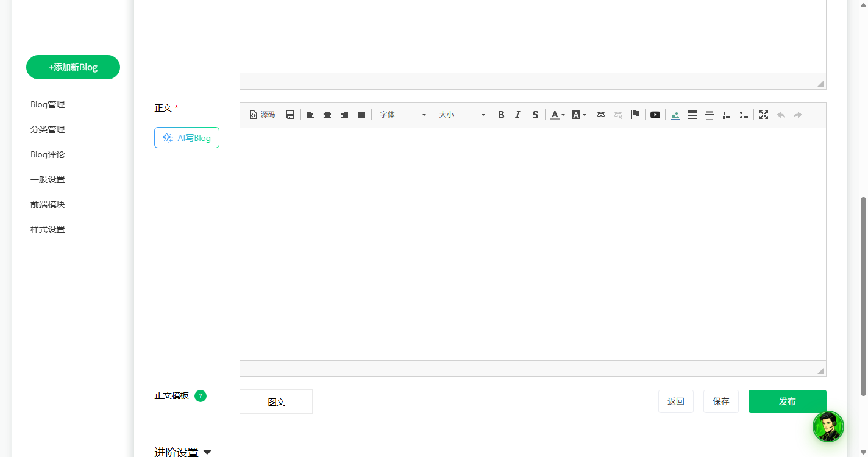Insert an image into the editor
The image size is (868, 457).
(x=675, y=115)
